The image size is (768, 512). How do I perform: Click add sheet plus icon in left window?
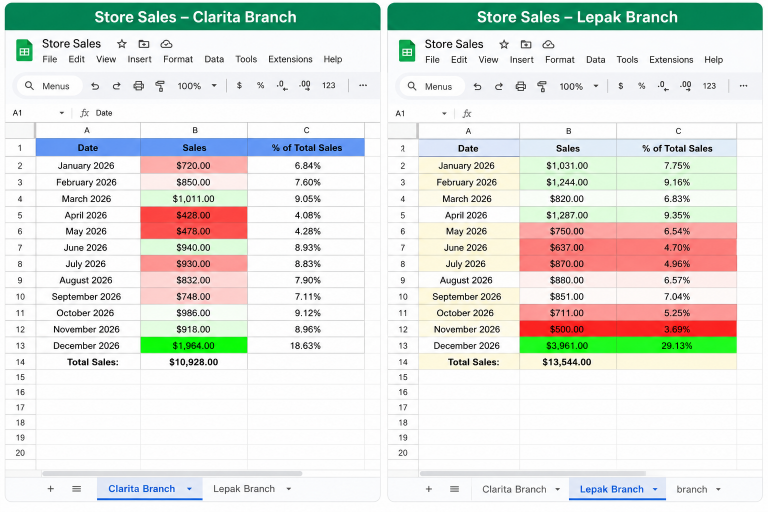(50, 488)
